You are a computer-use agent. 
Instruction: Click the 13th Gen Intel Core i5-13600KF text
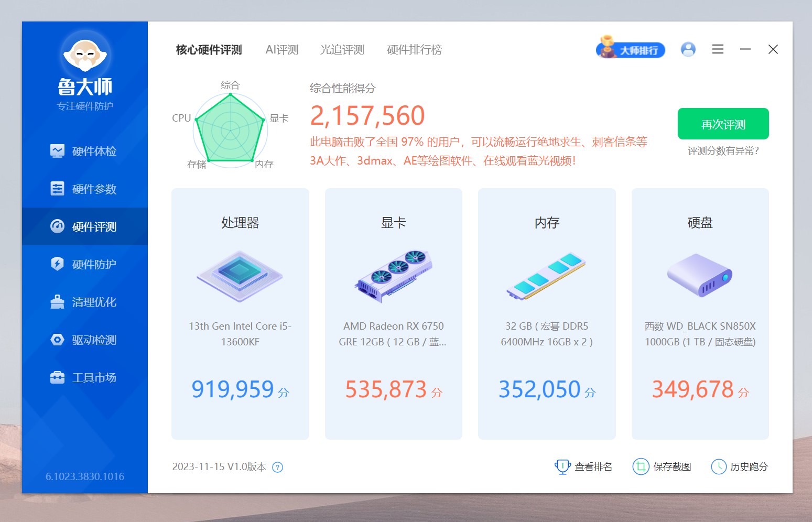pos(240,334)
